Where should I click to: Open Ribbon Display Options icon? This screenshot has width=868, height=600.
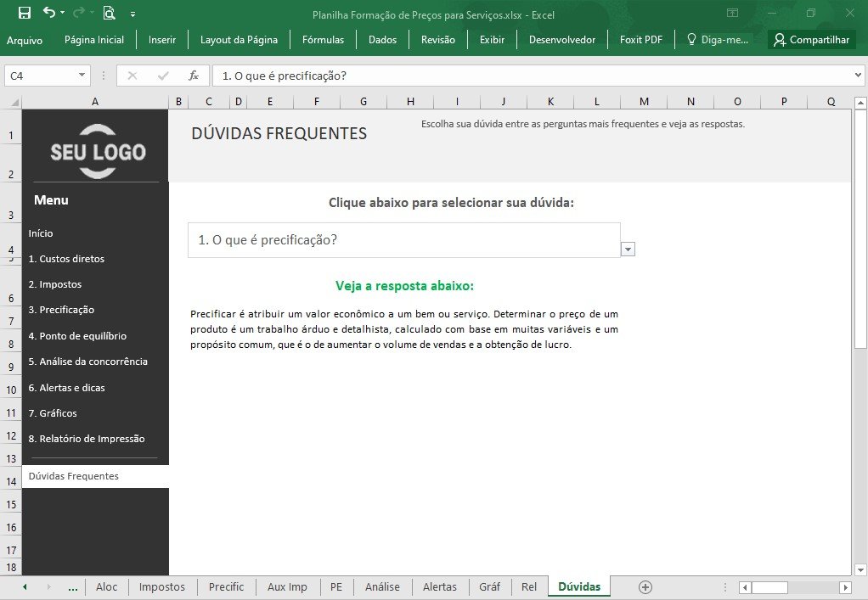(x=732, y=13)
